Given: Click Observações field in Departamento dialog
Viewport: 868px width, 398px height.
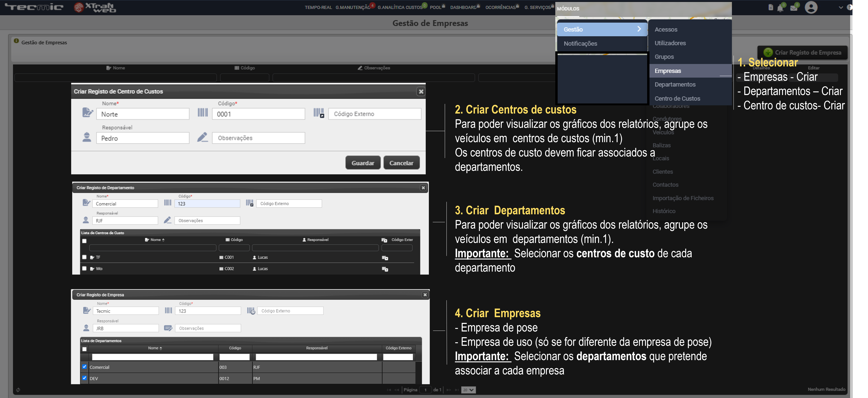Looking at the screenshot, I should 207,220.
